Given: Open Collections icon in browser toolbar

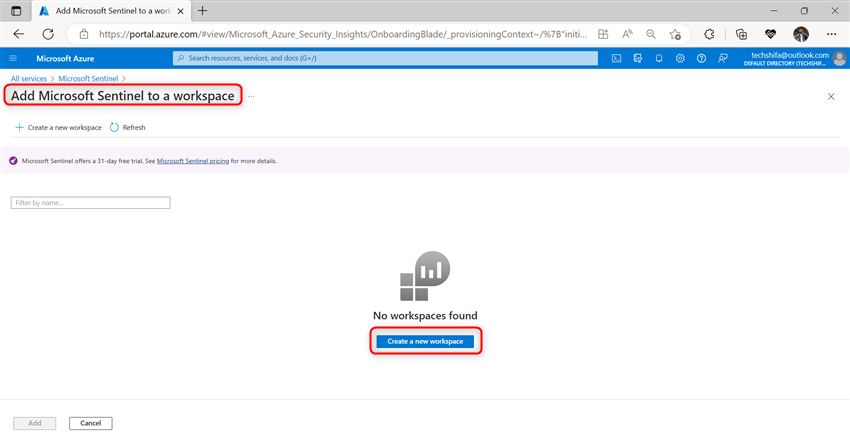Looking at the screenshot, I should pos(741,34).
